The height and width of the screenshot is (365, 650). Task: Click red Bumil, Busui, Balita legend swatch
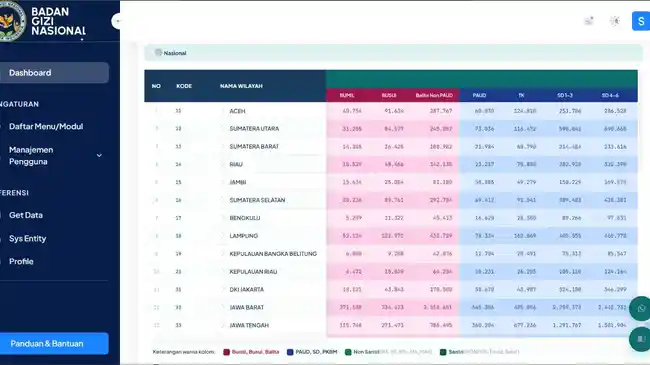pos(226,352)
